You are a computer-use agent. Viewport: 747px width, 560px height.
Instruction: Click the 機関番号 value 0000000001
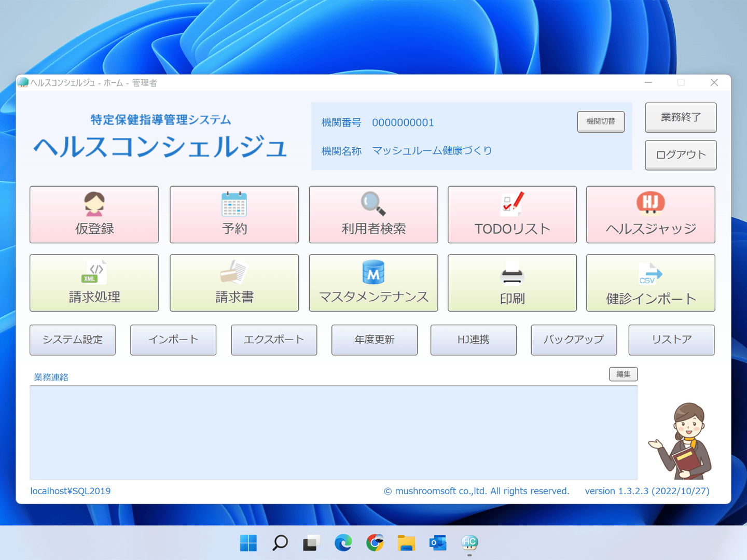coord(403,123)
